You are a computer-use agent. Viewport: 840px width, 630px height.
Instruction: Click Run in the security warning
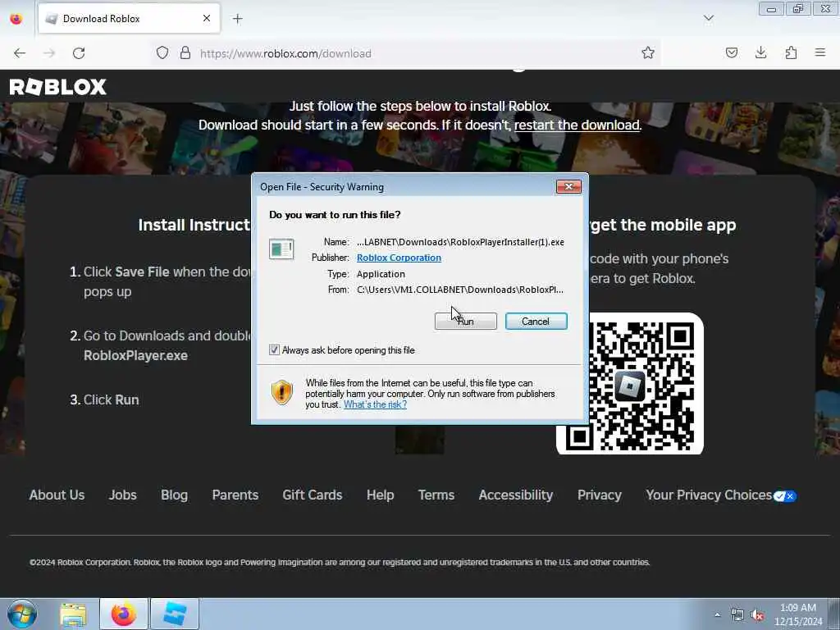tap(466, 322)
